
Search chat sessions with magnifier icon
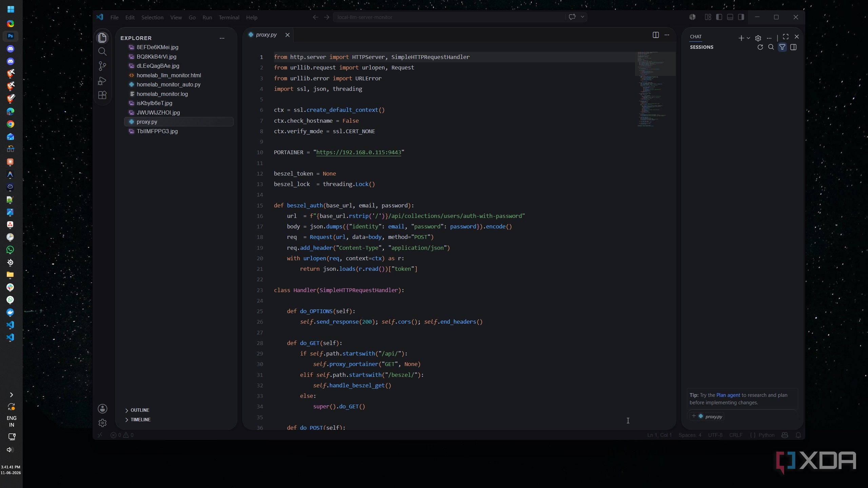[x=771, y=47]
